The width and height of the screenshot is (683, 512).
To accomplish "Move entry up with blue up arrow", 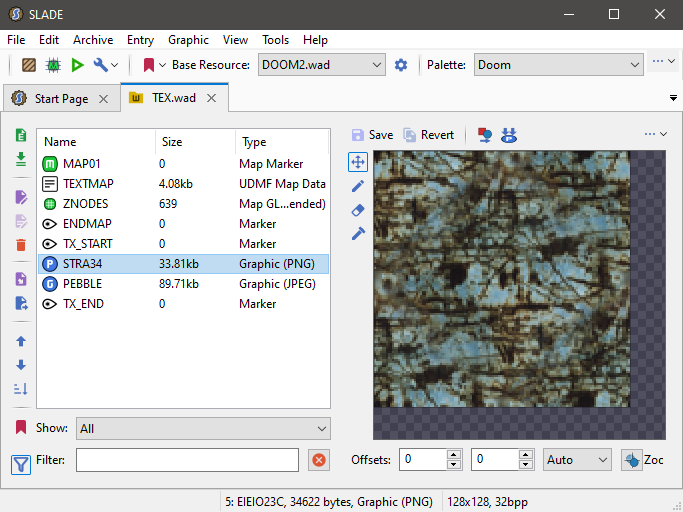I will pyautogui.click(x=21, y=341).
